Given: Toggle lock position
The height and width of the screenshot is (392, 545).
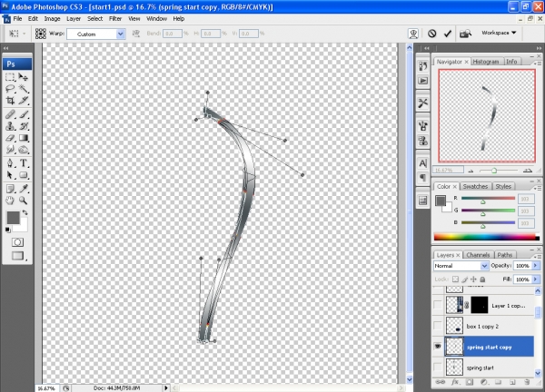Looking at the screenshot, I should pyautogui.click(x=473, y=279).
